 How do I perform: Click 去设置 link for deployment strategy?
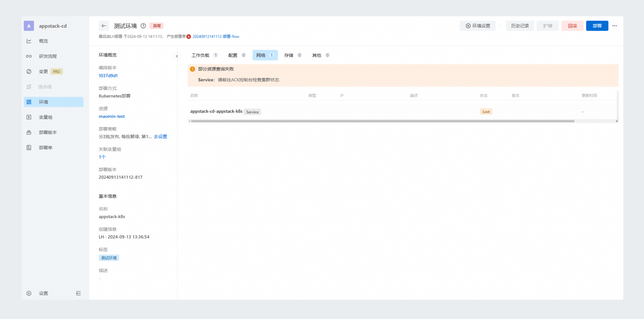click(x=160, y=136)
